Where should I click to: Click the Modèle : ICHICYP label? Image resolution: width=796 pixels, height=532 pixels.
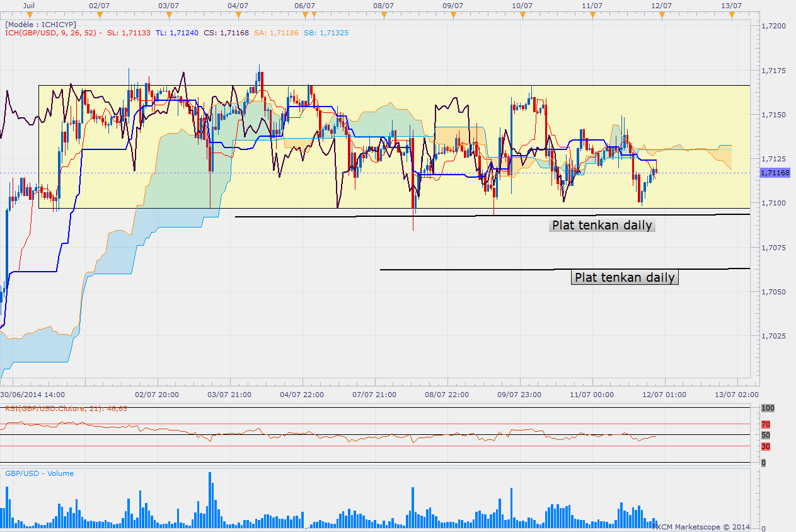tap(40, 24)
